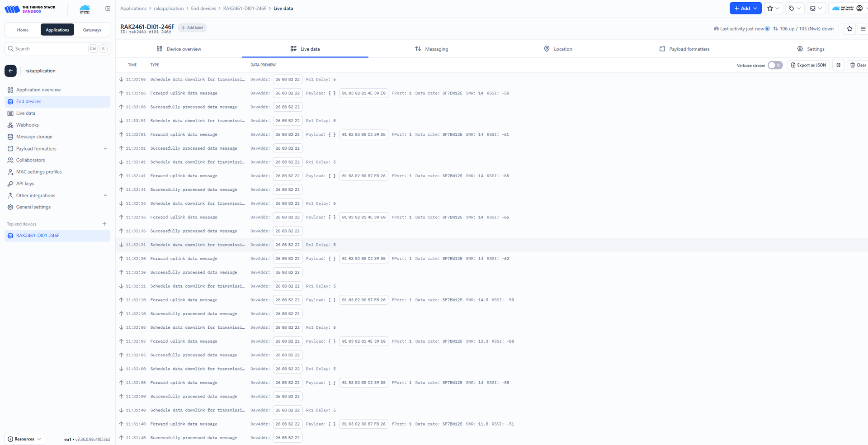868x445 pixels.
Task: Pause the live data stream
Action: 838,65
